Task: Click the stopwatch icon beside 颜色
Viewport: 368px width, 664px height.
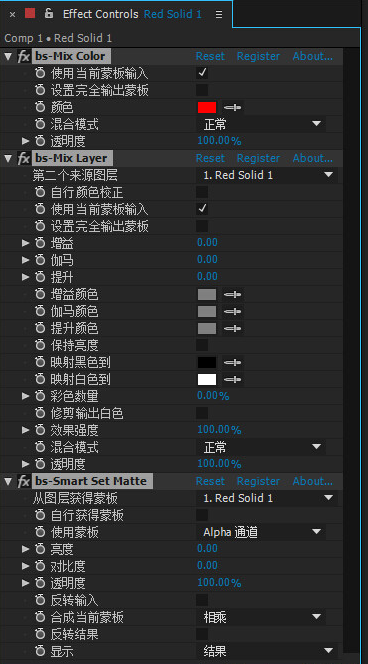Action: (x=40, y=108)
